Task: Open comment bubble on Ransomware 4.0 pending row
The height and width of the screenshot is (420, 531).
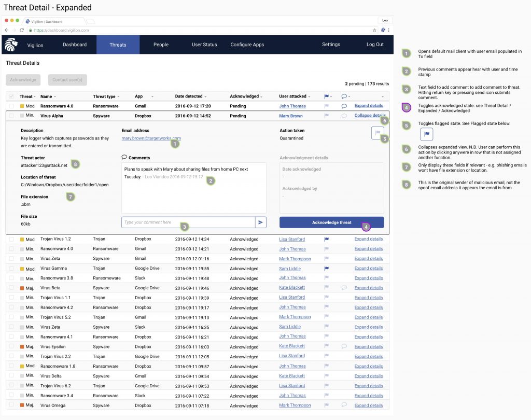Action: (x=344, y=106)
